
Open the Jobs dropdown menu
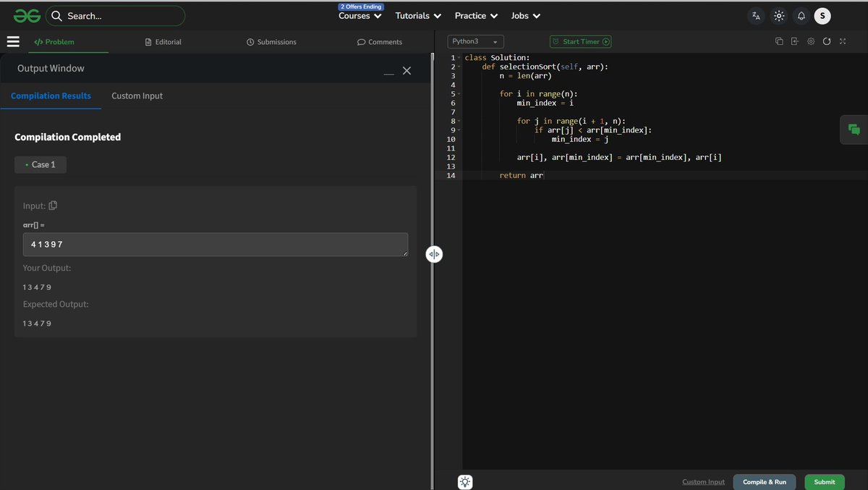point(526,16)
